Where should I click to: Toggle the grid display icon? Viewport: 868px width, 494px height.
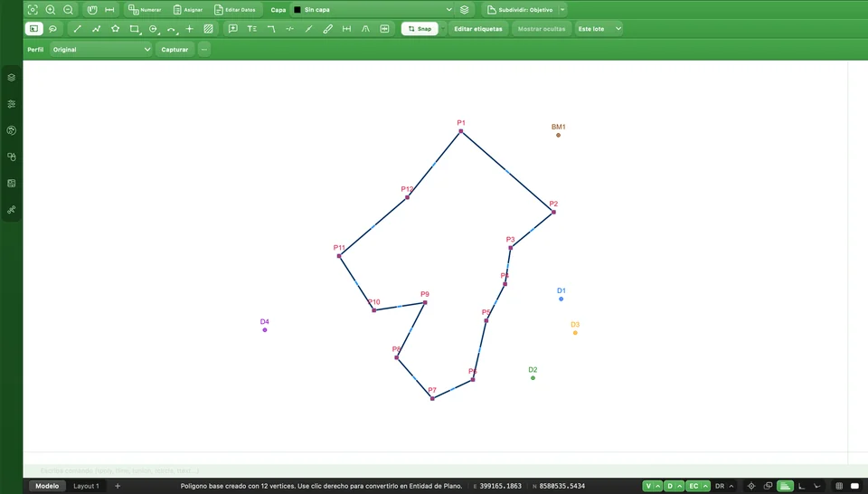pyautogui.click(x=839, y=486)
